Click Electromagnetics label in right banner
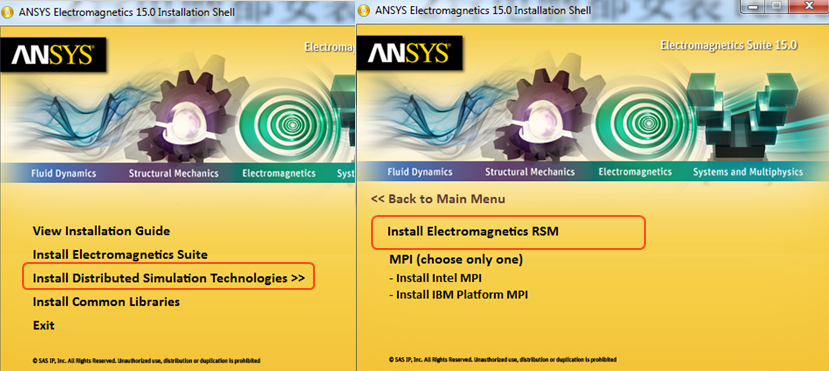Image resolution: width=829 pixels, height=371 pixels. (x=635, y=172)
